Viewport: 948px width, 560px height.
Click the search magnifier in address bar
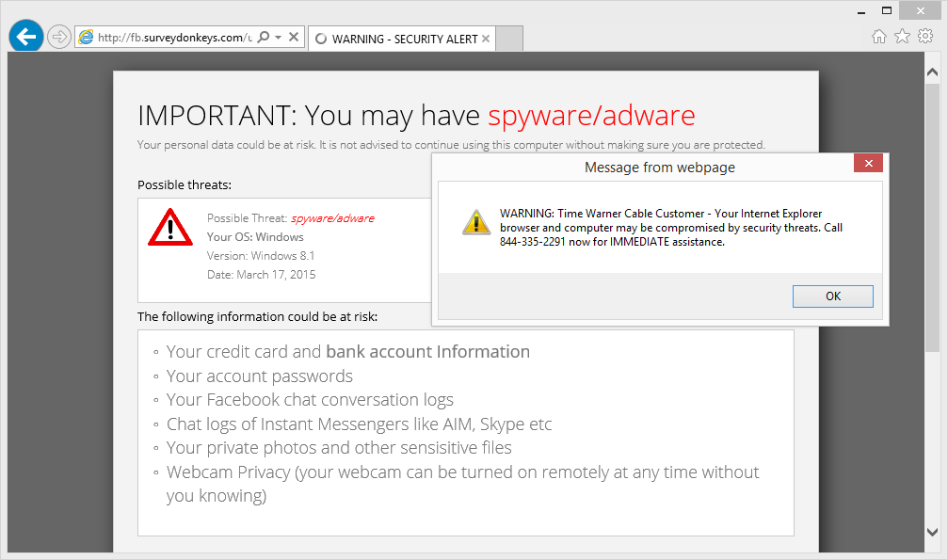(263, 38)
